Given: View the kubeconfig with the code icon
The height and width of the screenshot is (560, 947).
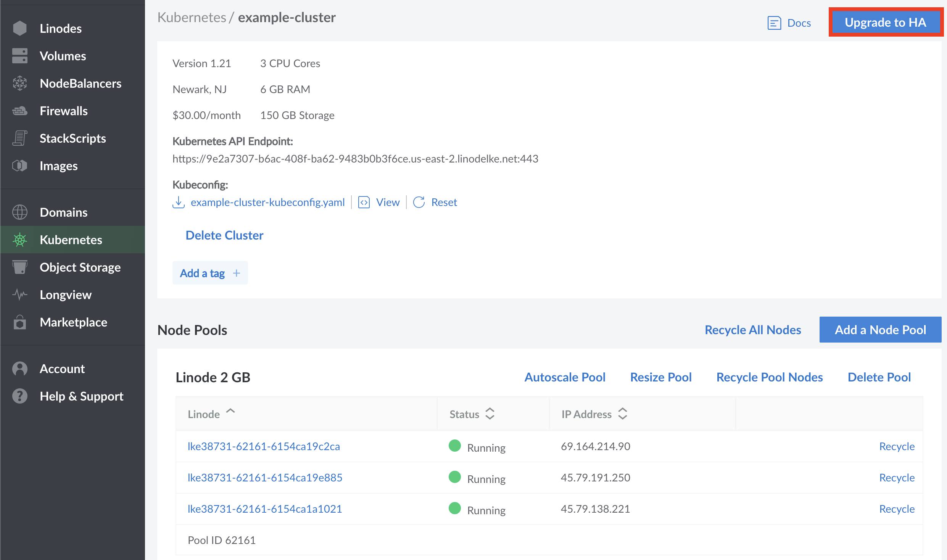Looking at the screenshot, I should tap(364, 202).
